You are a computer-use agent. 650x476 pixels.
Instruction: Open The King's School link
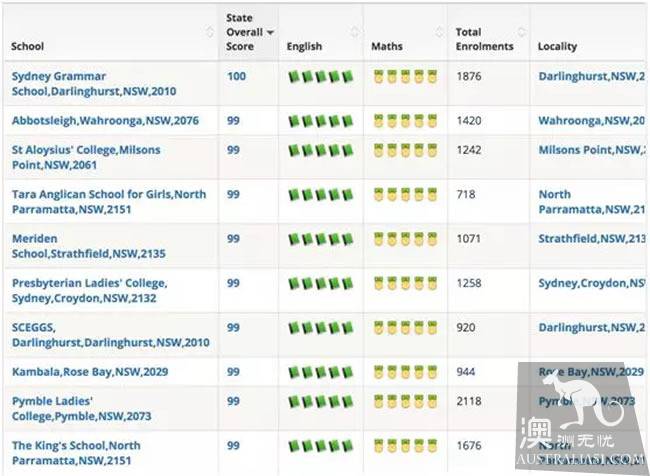tap(76, 453)
